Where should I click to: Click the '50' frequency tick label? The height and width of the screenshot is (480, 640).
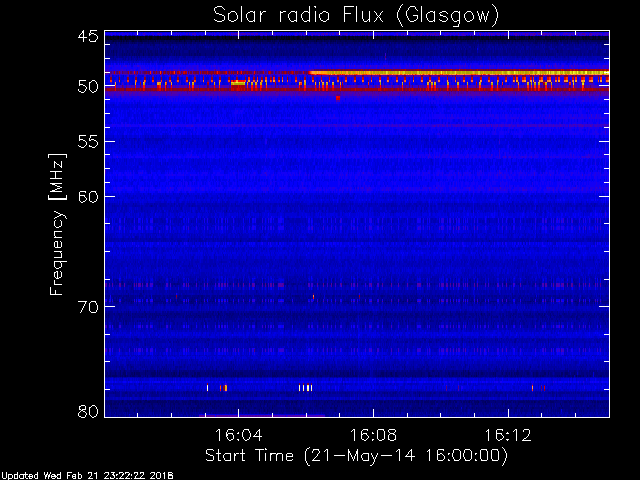coord(88,86)
